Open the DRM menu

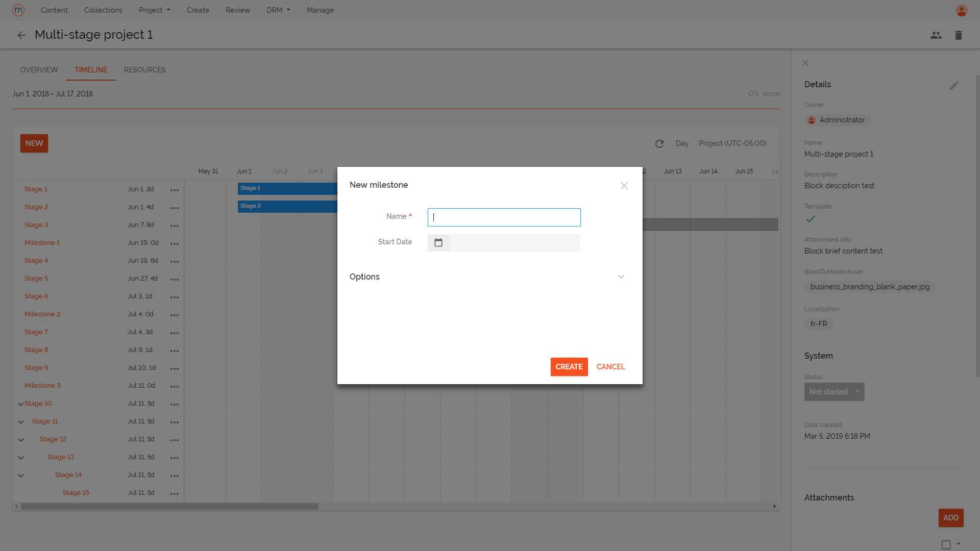coord(278,10)
